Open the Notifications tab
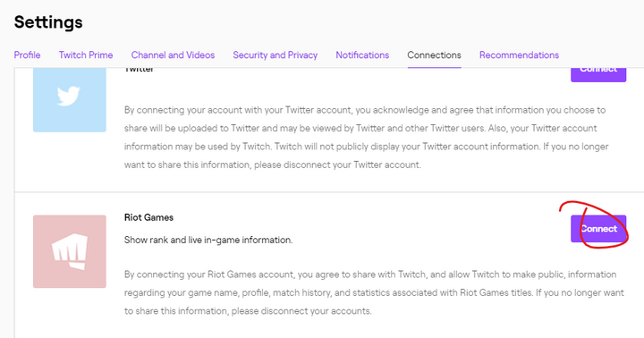Image resolution: width=644 pixels, height=338 pixels. pos(362,55)
